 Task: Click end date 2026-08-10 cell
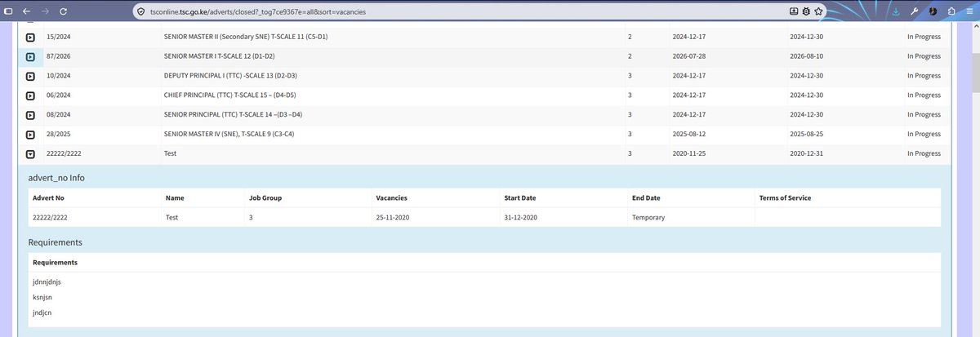tap(807, 56)
